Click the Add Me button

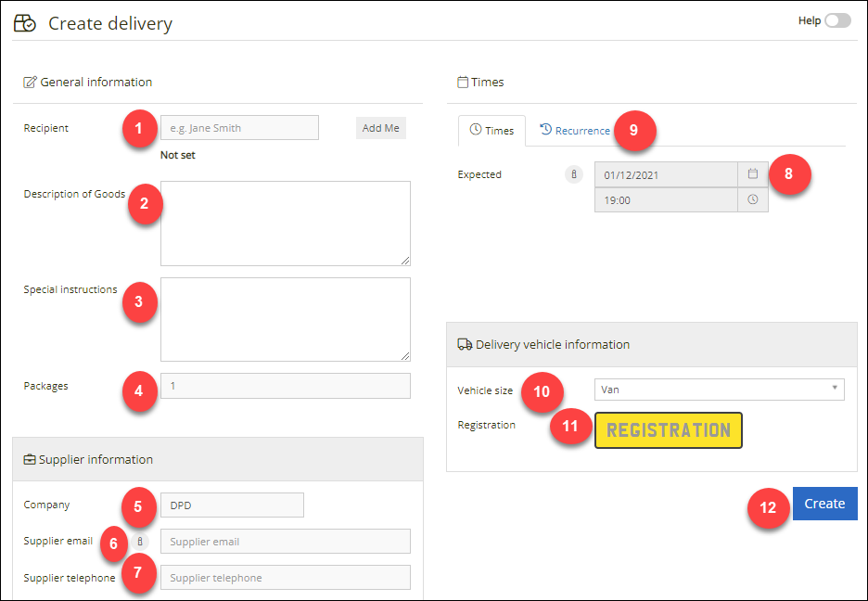(381, 128)
